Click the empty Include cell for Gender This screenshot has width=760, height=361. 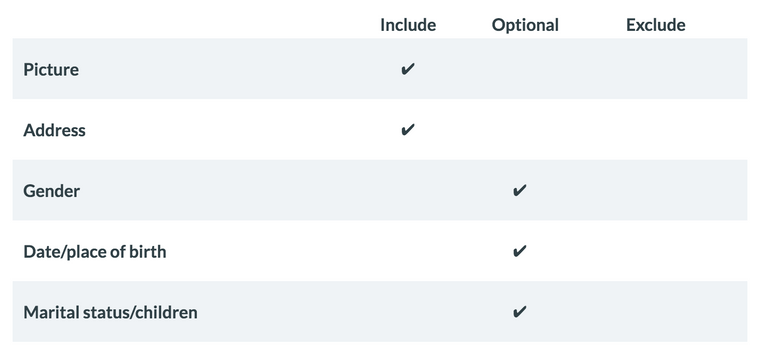(x=408, y=190)
